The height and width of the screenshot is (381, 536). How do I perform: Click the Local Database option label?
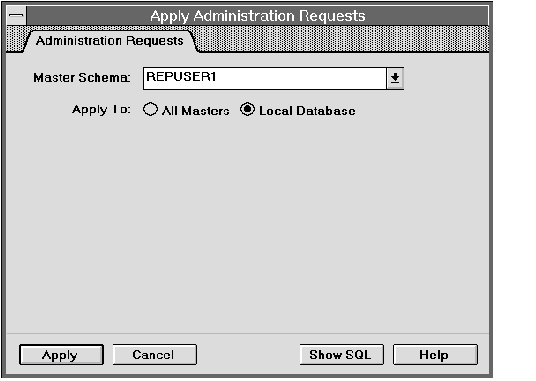point(307,111)
